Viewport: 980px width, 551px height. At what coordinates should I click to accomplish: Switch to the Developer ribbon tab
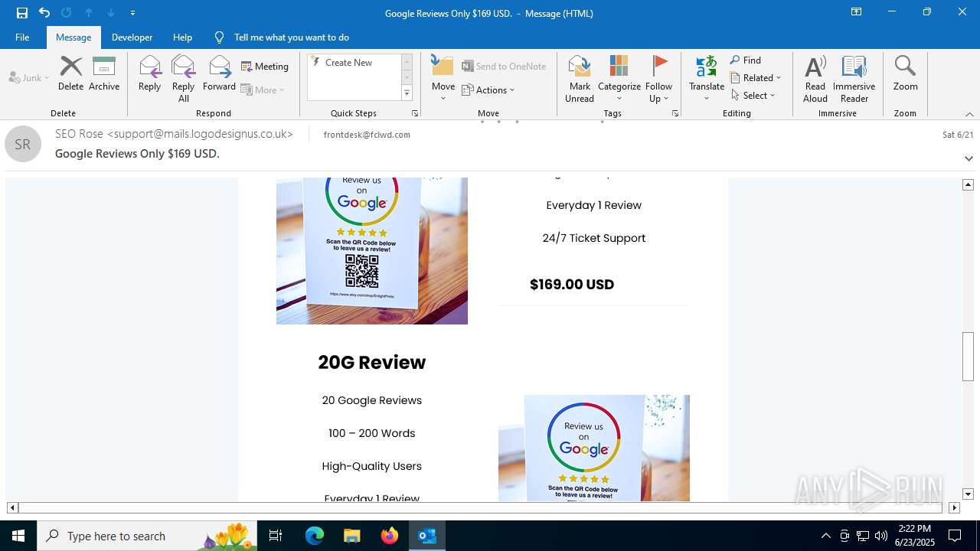132,37
